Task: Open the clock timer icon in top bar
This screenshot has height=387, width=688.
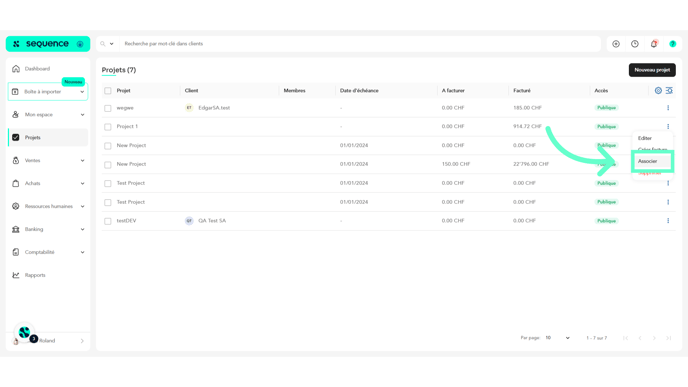Action: click(635, 44)
